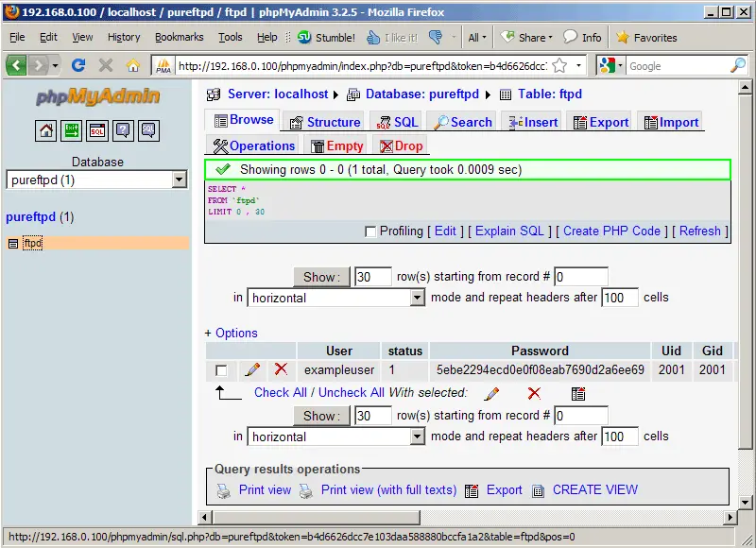This screenshot has width=756, height=548.
Task: Click the upper Show button
Action: (321, 277)
